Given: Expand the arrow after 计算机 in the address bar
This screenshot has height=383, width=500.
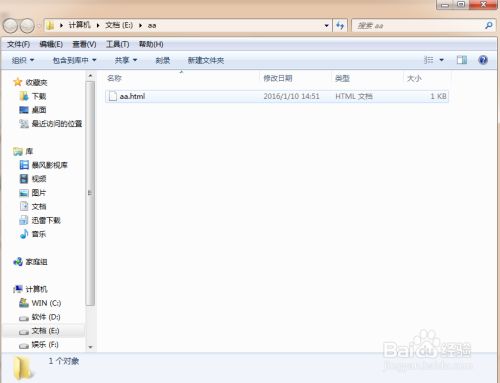Looking at the screenshot, I should [x=98, y=25].
